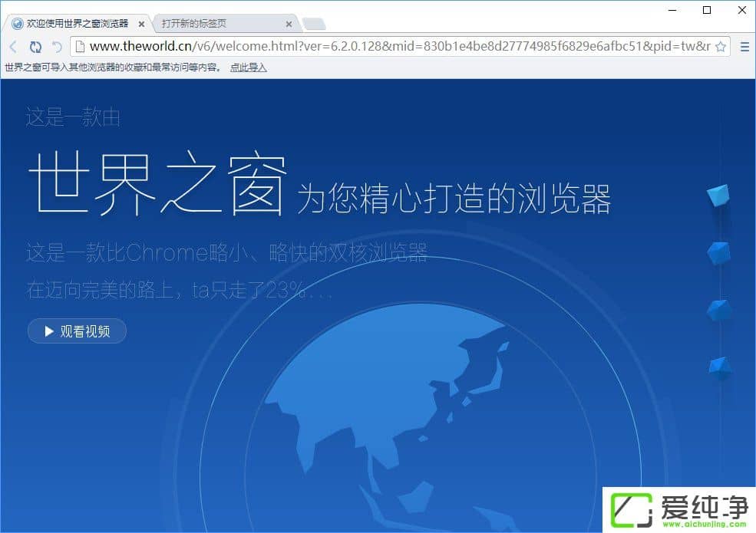Toggle the bookmark star in the address bar
Screen dimensions: 756x533
point(721,47)
